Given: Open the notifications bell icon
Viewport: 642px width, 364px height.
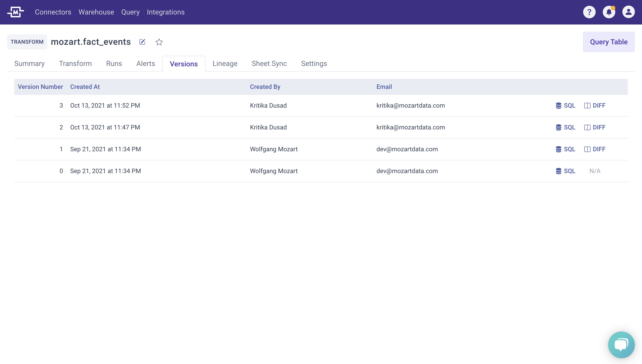Looking at the screenshot, I should 609,12.
